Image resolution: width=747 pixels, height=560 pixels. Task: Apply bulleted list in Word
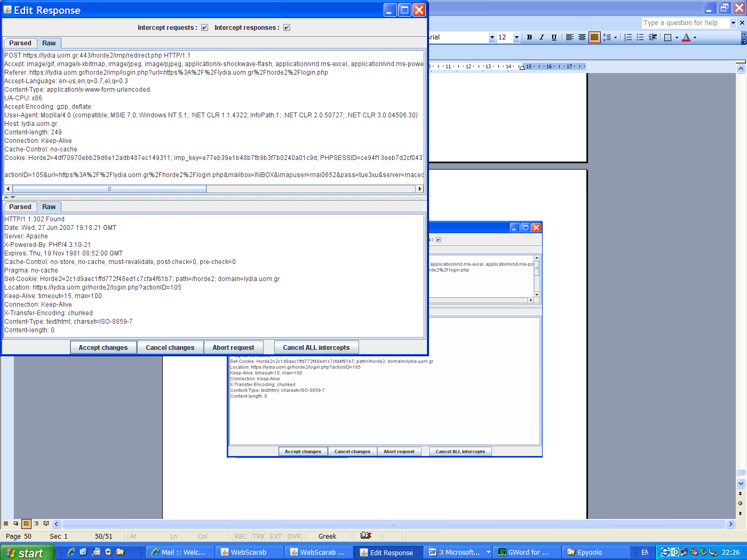640,37
